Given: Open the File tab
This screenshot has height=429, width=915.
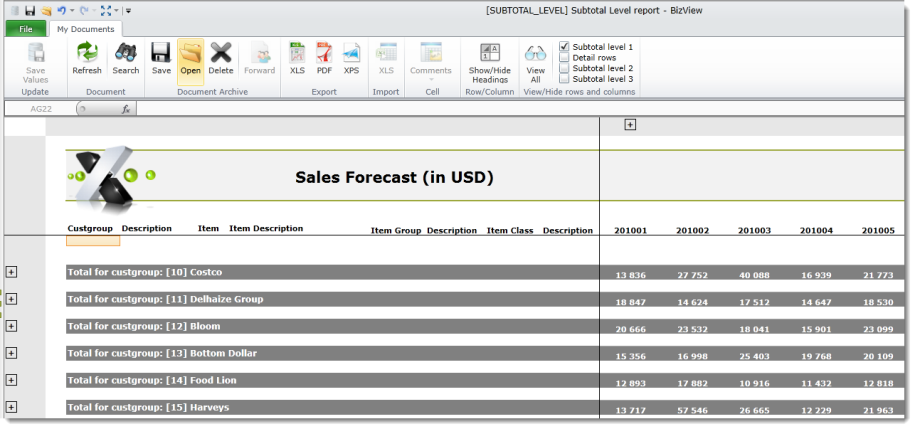Looking at the screenshot, I should point(26,29).
